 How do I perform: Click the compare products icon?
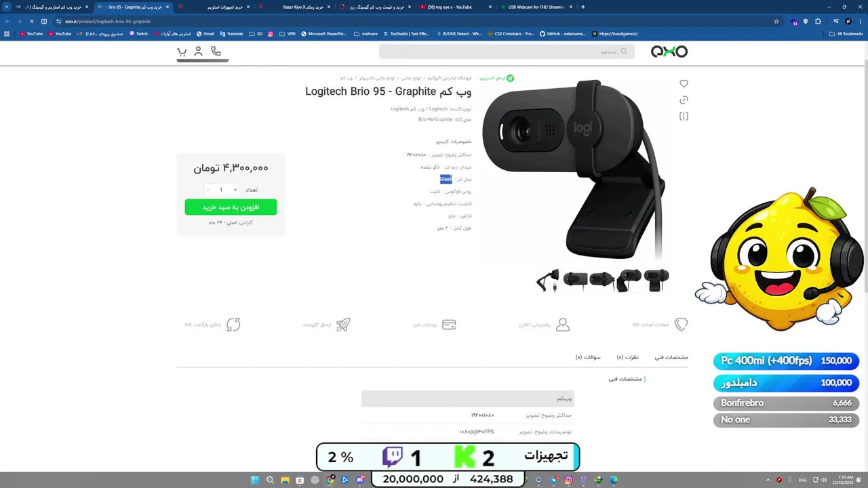(x=684, y=117)
